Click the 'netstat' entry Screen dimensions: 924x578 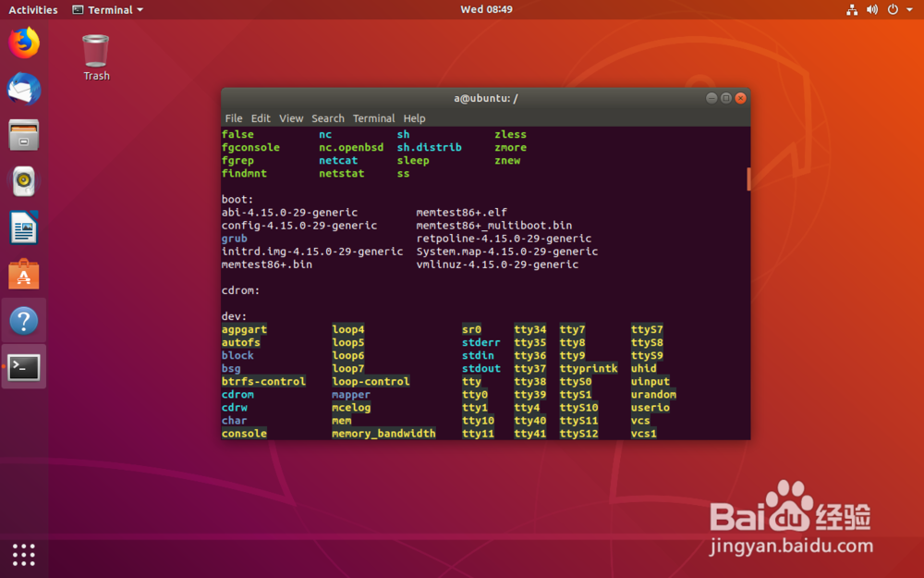(342, 174)
